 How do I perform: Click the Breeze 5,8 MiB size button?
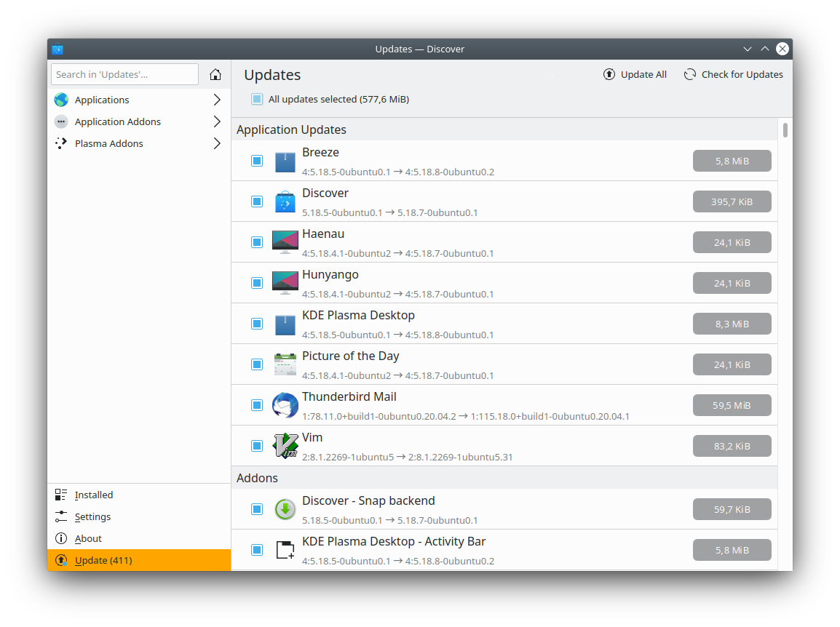[x=732, y=161]
